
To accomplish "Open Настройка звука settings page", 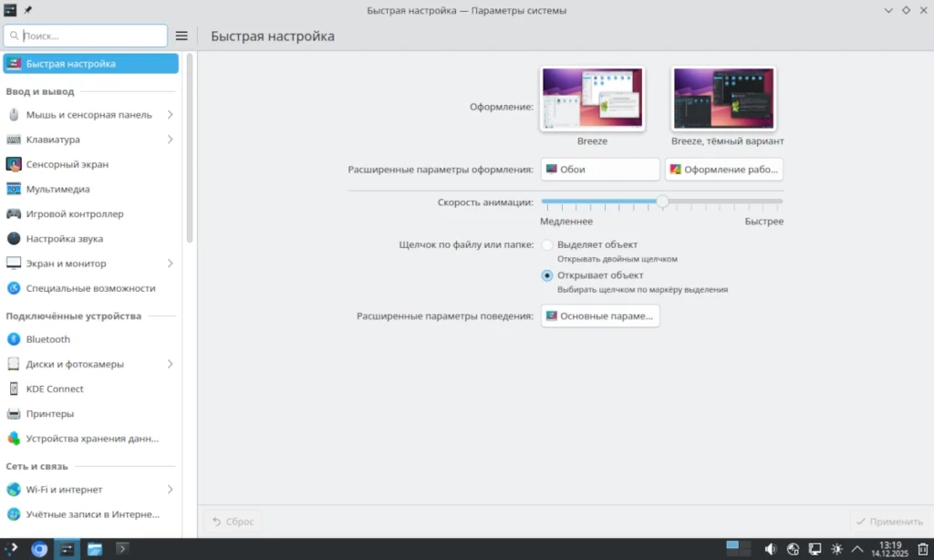I will [90, 238].
